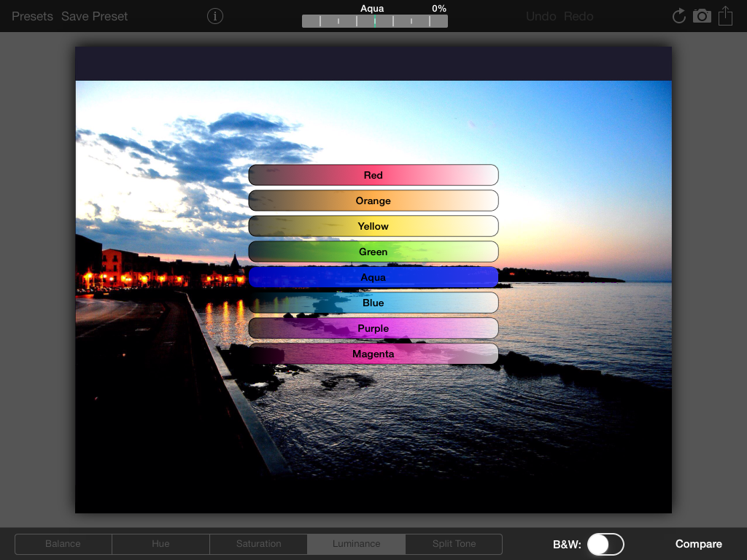Choose the Orange color band
This screenshot has height=560, width=747.
(x=373, y=201)
